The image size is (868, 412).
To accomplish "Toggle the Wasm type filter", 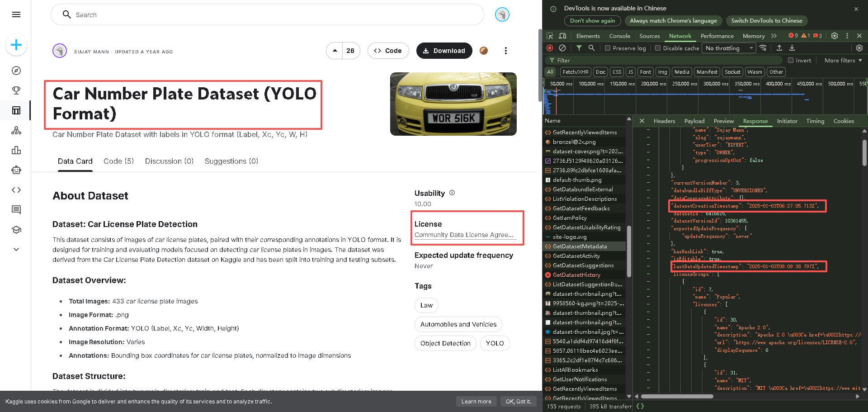I will click(x=755, y=72).
